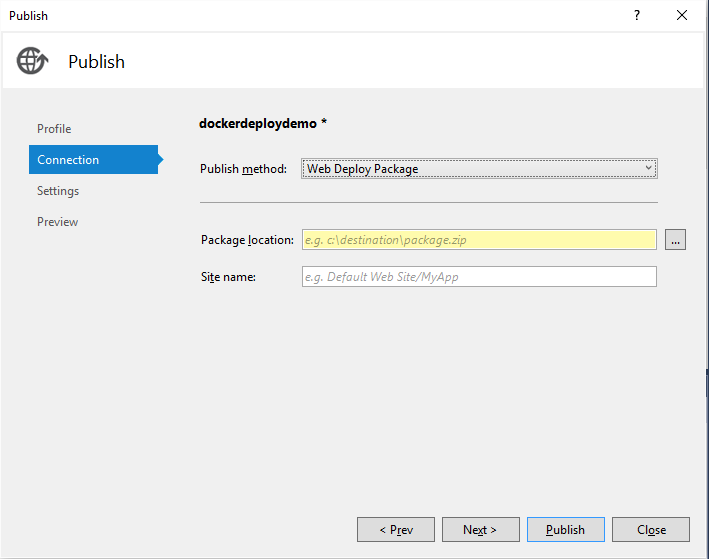The height and width of the screenshot is (559, 709).
Task: Close the Publish dialog window with X
Action: click(x=682, y=15)
